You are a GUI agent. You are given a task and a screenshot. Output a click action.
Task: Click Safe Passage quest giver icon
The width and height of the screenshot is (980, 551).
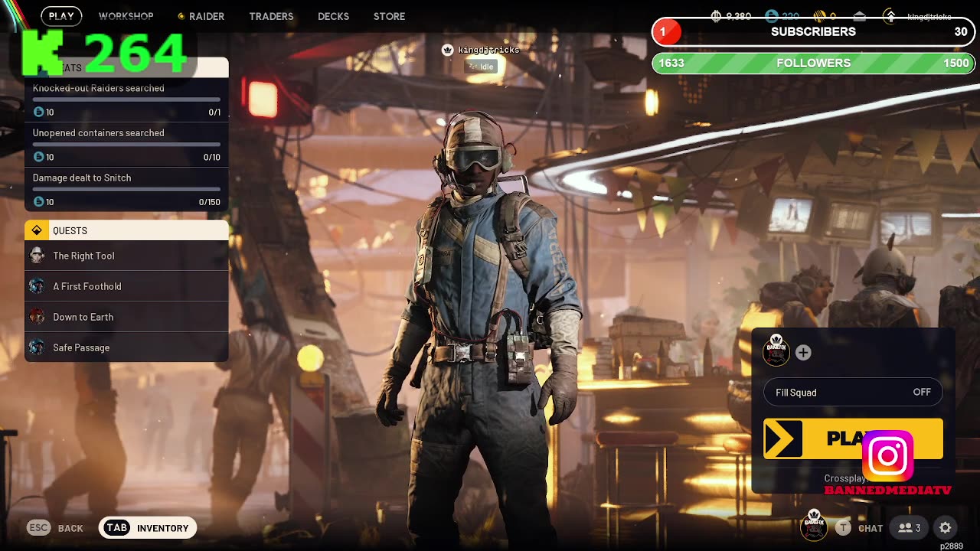pos(37,347)
